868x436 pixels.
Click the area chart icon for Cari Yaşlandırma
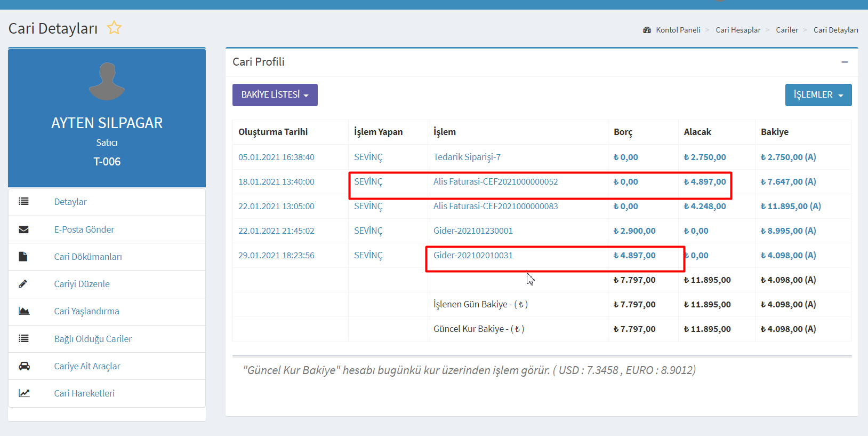click(24, 311)
